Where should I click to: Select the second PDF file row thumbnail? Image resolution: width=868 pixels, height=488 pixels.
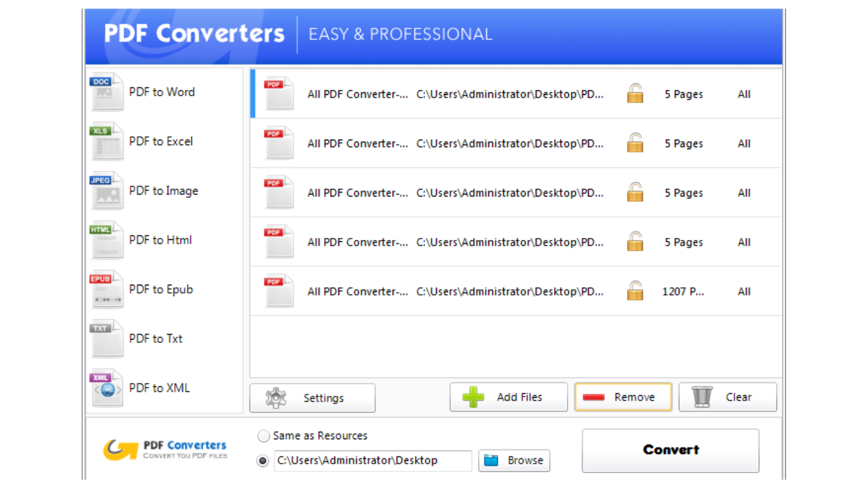point(279,144)
